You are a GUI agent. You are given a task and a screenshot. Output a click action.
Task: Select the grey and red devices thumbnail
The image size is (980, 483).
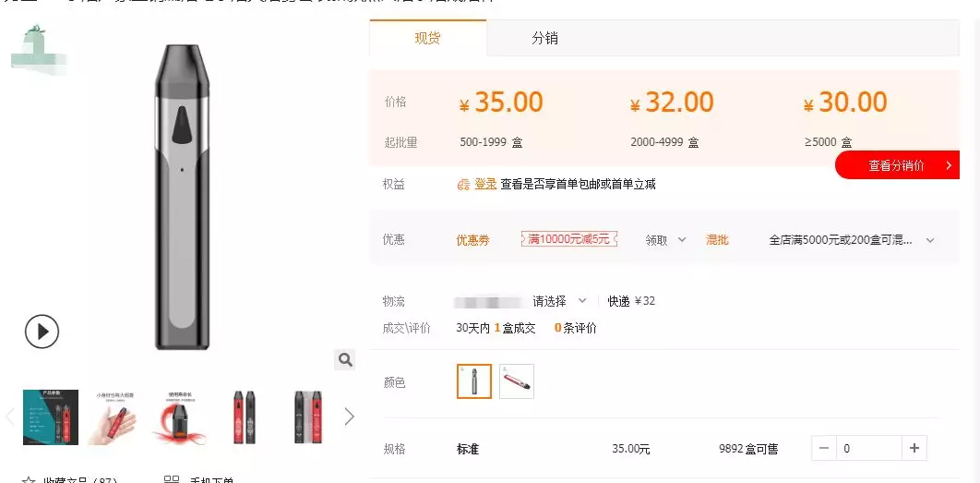[308, 417]
